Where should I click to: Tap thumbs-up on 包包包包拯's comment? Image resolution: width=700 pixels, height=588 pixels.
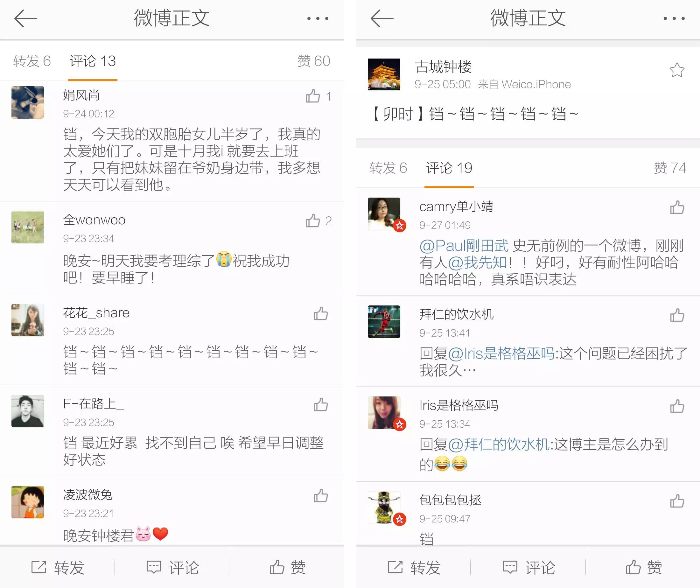(677, 501)
